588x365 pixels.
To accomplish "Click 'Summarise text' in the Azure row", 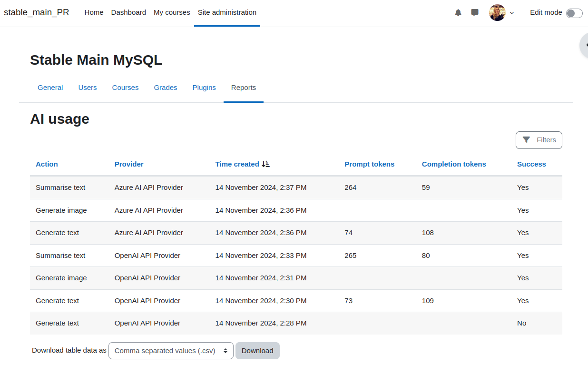I will point(60,187).
